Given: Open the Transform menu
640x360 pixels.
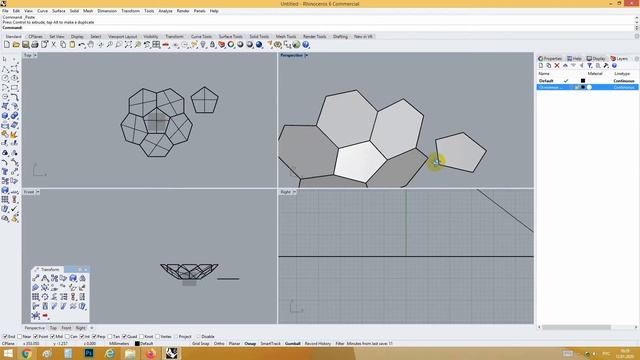Looking at the screenshot, I should pos(130,11).
